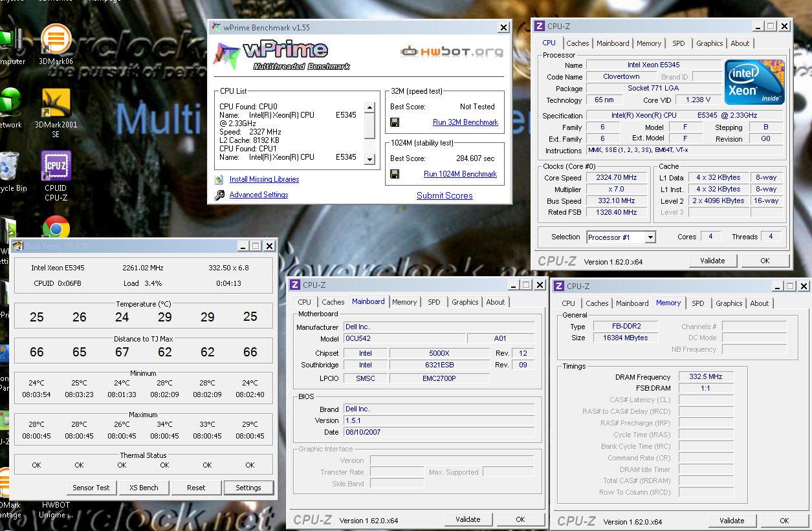This screenshot has width=812, height=531.
Task: Open Mainboard tab in the top-right CPU-Z window
Action: [613, 43]
